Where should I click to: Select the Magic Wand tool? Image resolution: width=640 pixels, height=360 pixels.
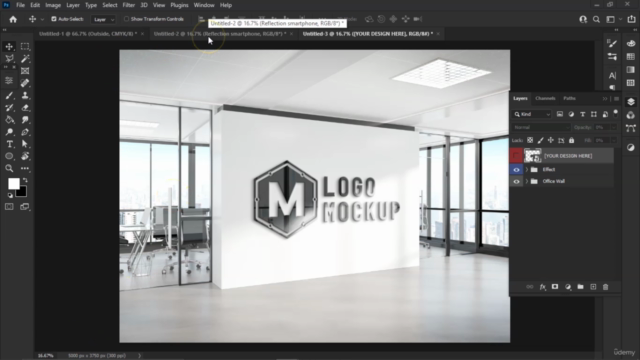point(25,59)
